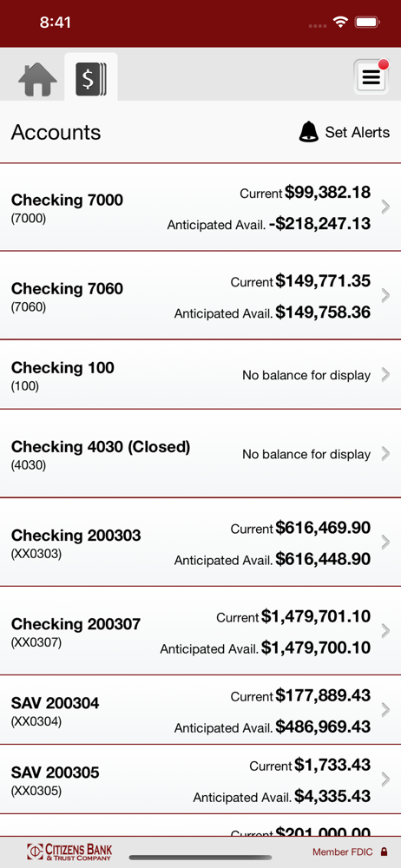Tap the Home house icon
The height and width of the screenshot is (868, 401).
[37, 80]
